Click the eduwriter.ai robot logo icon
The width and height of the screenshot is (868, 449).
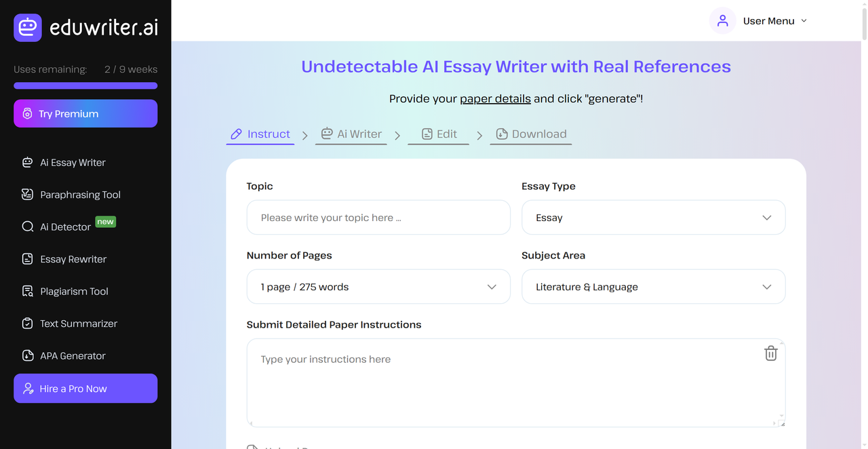(x=28, y=27)
